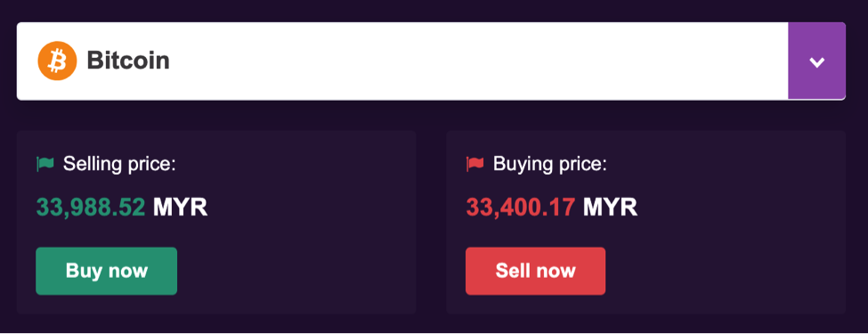
Task: Click the white chevron arrow icon
Action: (x=817, y=62)
